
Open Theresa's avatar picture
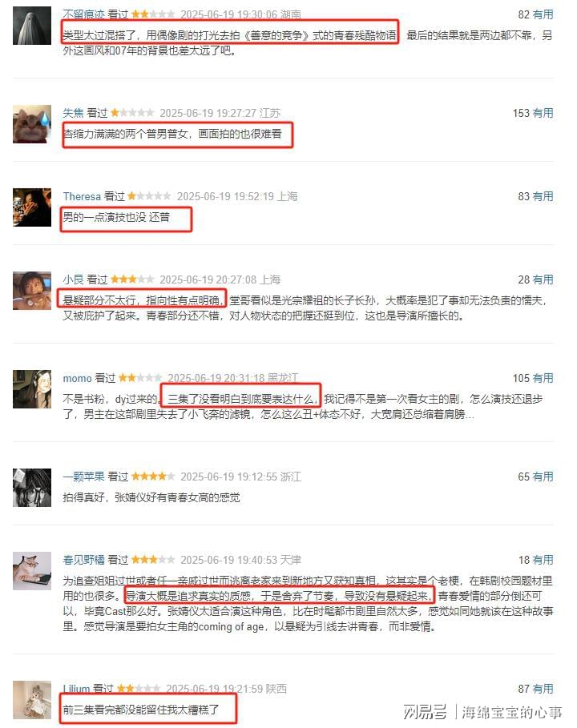(x=31, y=207)
